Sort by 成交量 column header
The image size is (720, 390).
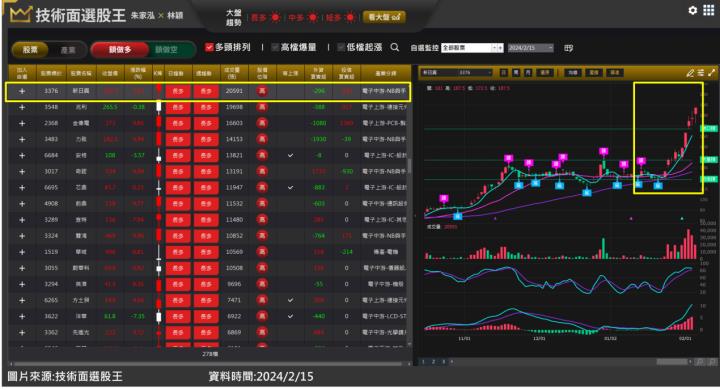tap(232, 73)
